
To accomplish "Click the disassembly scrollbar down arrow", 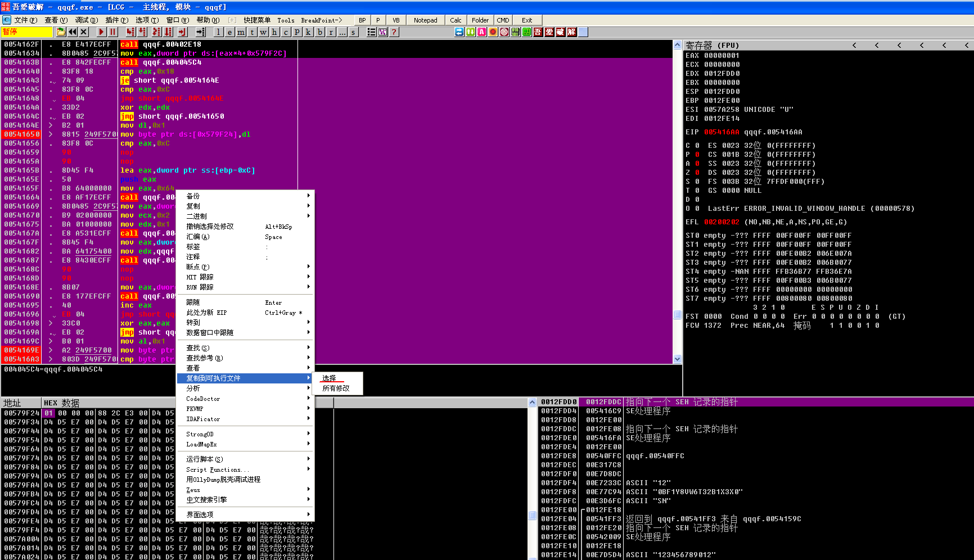I will 677,359.
